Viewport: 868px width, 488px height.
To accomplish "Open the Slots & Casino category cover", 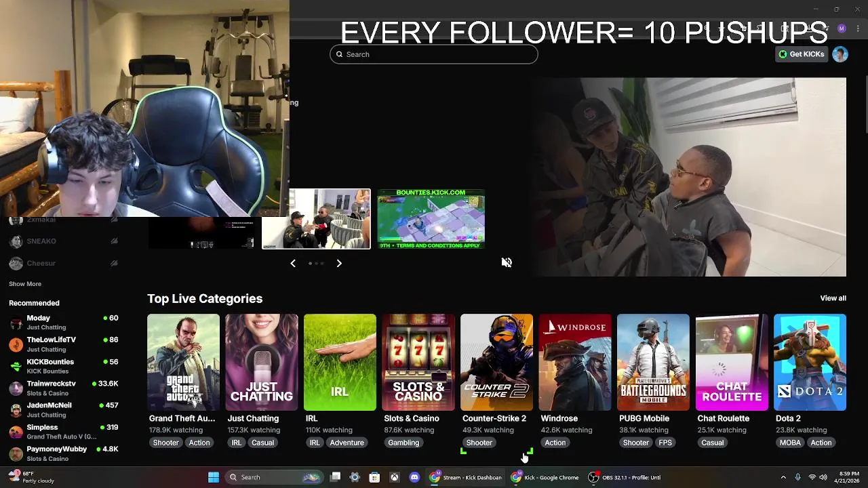I will coord(418,362).
